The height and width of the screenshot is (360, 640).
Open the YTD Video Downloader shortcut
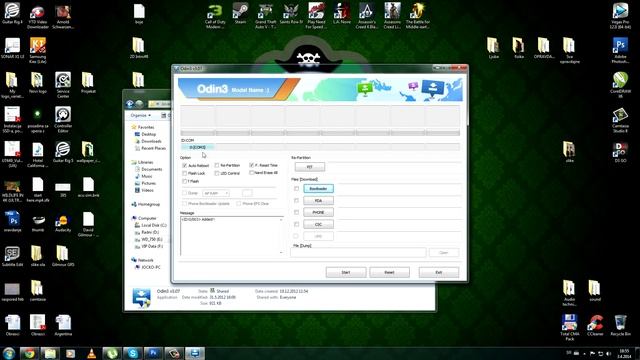click(38, 17)
